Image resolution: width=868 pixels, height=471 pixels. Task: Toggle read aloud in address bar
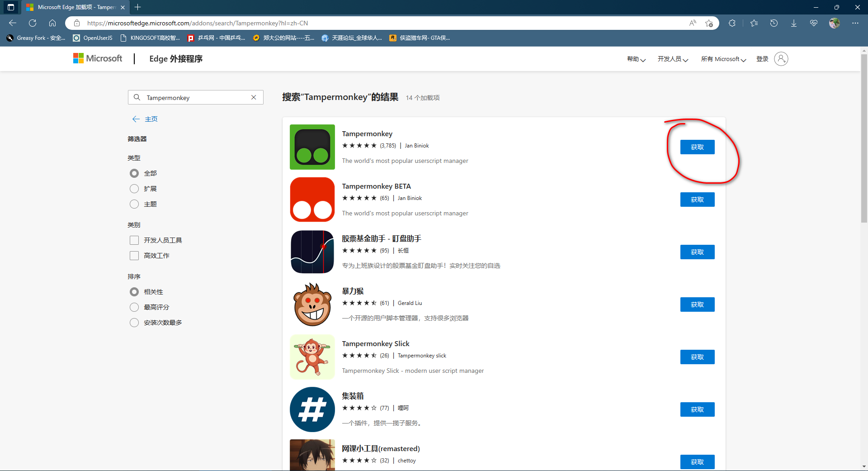coord(693,23)
